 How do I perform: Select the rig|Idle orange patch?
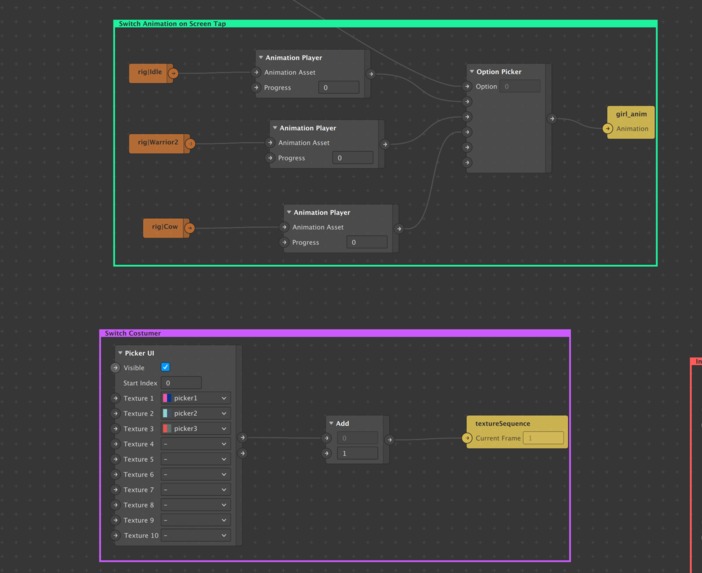[150, 73]
